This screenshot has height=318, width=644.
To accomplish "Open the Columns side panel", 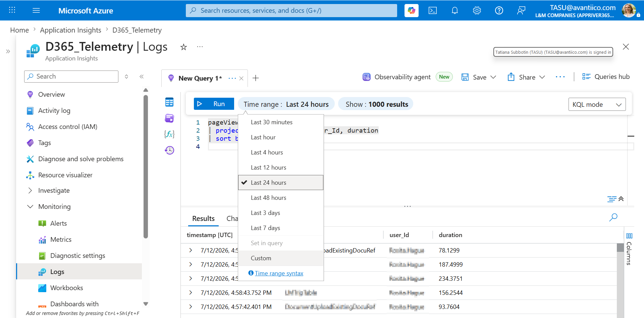I will 629,249.
